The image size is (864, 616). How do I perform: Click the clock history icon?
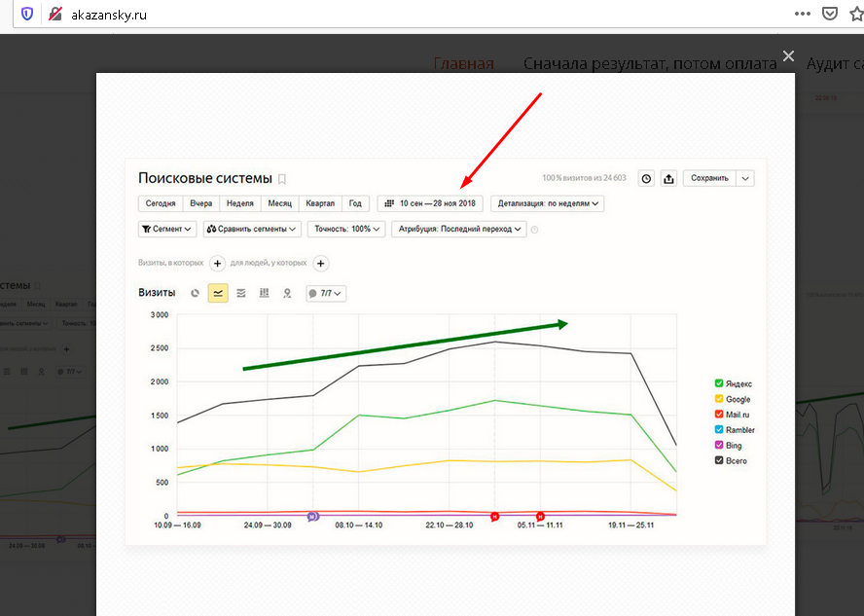[x=646, y=178]
